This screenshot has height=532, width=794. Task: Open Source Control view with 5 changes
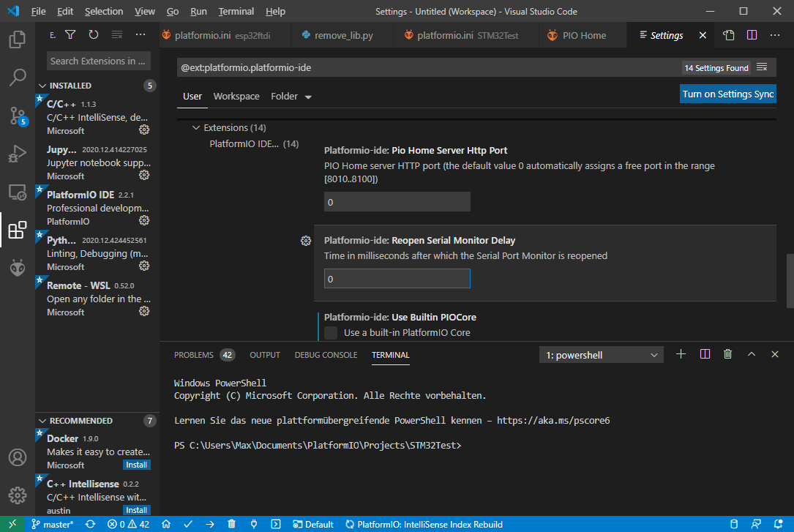[18, 116]
